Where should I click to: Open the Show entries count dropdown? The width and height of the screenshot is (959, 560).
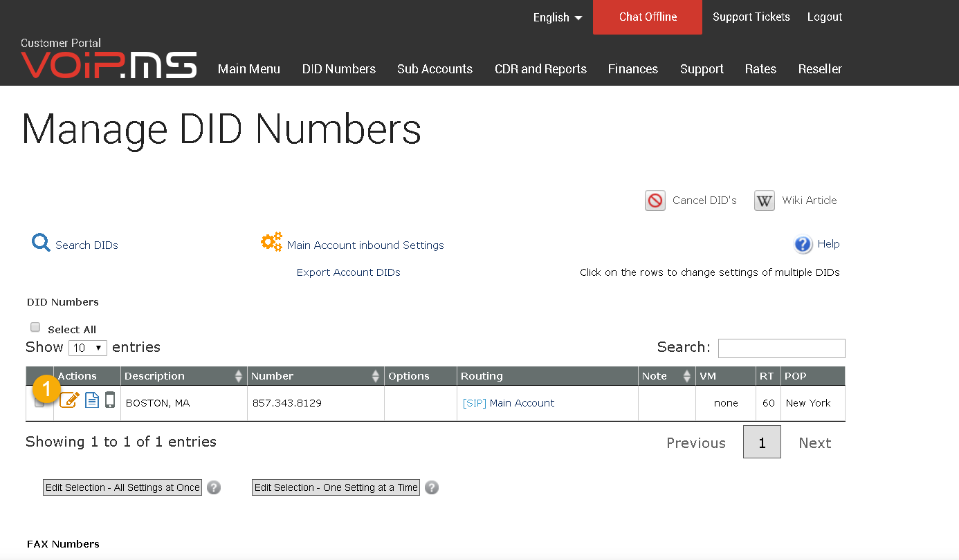[88, 348]
